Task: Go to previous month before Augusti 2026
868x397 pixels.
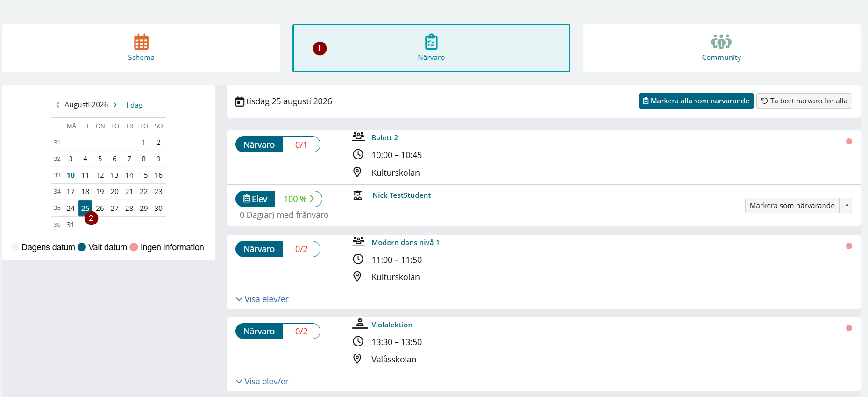Action: (57, 105)
